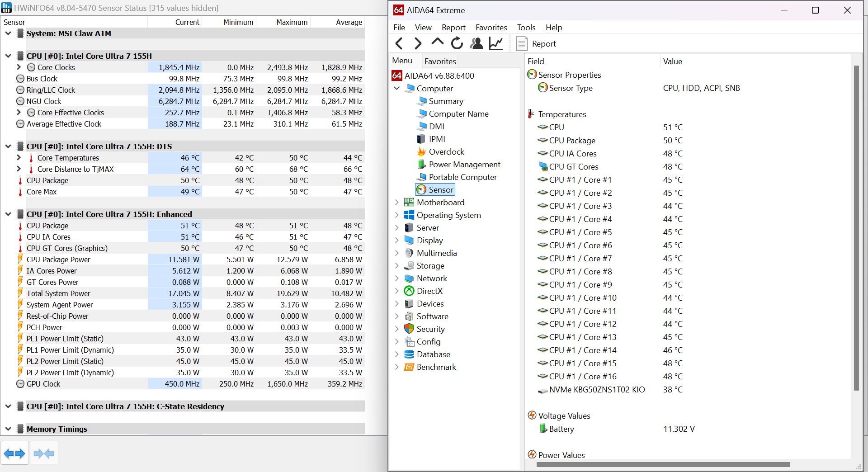Collapse the Computer tree node
Screen dimensions: 868x472
(396, 89)
